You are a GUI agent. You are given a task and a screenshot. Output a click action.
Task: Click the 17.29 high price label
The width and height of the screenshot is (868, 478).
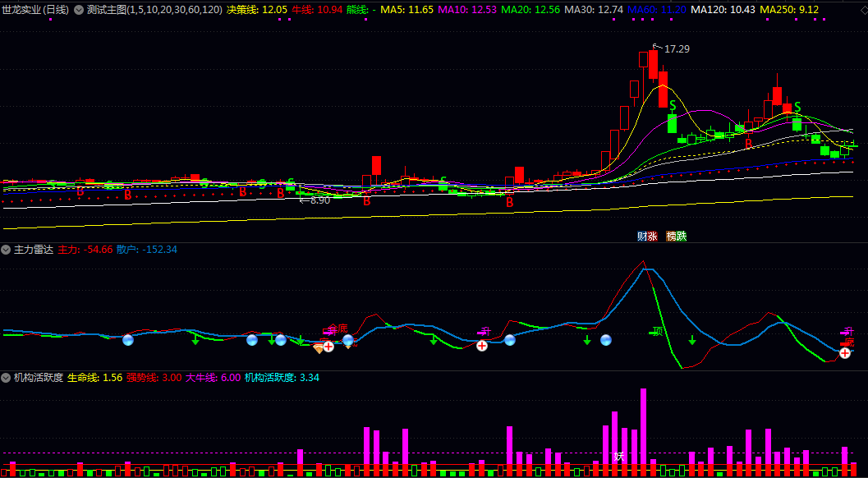click(x=677, y=49)
